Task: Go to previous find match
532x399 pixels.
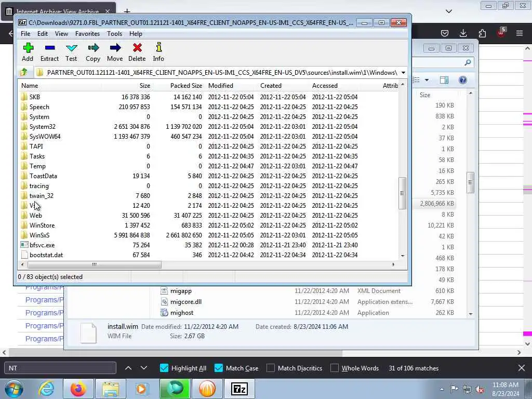Action: click(x=128, y=368)
